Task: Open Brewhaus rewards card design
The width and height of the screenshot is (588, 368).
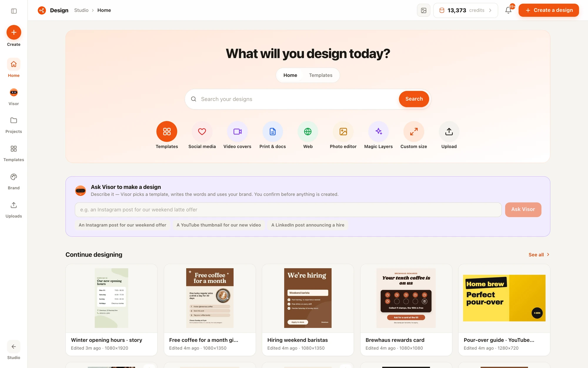Action: point(406,310)
